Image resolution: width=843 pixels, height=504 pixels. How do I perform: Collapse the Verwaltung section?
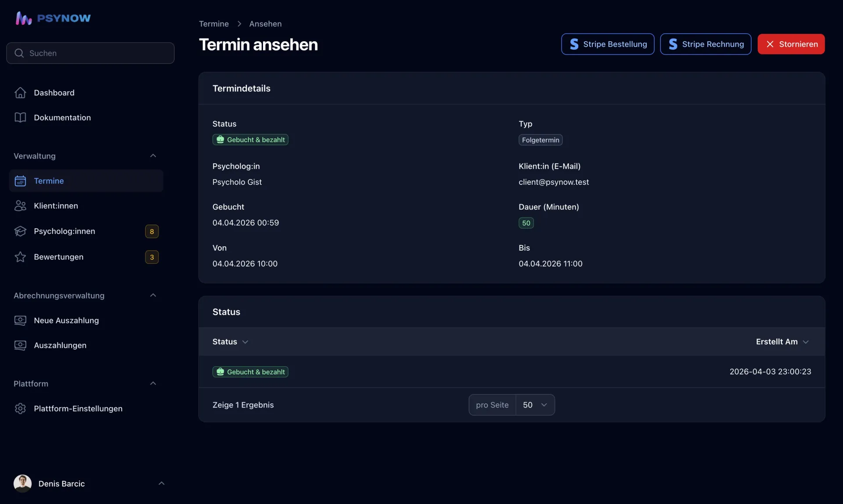[153, 155]
